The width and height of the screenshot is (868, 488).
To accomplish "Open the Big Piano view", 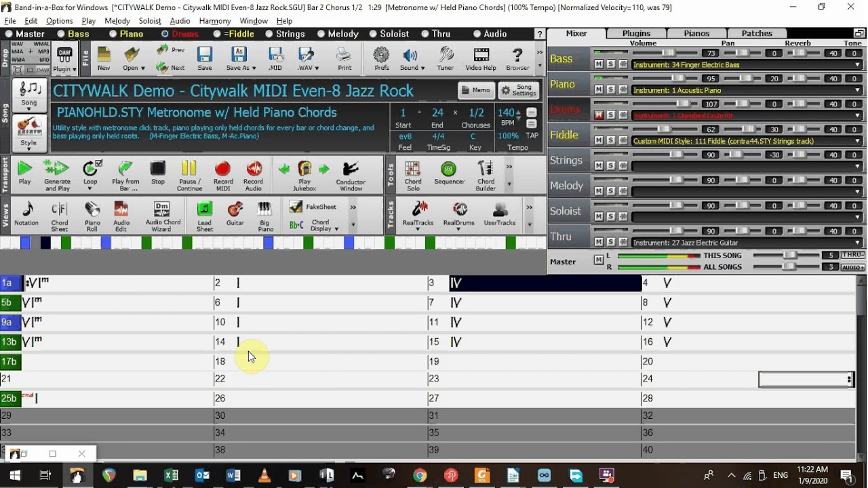I will pyautogui.click(x=265, y=216).
